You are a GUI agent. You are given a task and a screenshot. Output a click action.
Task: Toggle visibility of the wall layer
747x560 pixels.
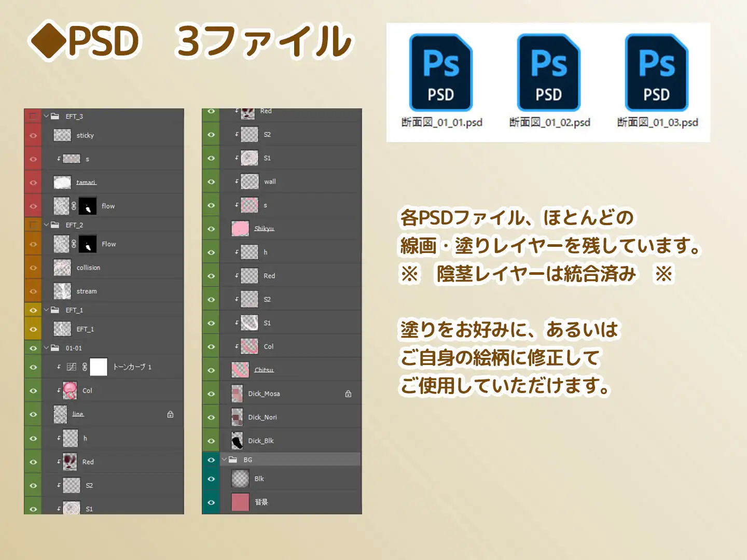pos(211,181)
